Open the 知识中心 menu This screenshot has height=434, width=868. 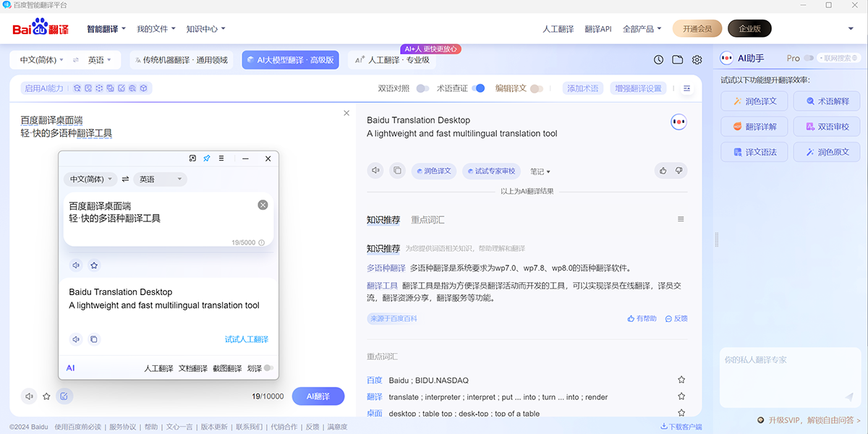click(x=201, y=29)
